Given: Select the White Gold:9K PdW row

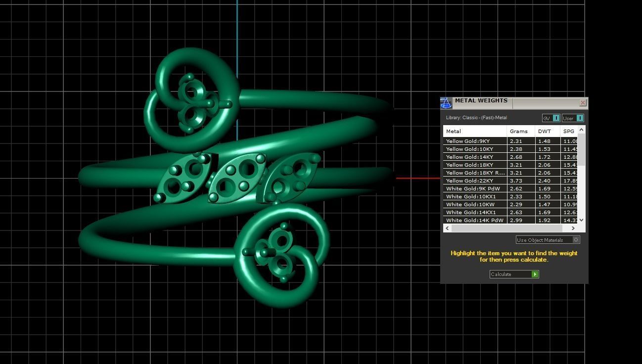Looking at the screenshot, I should (x=510, y=188).
